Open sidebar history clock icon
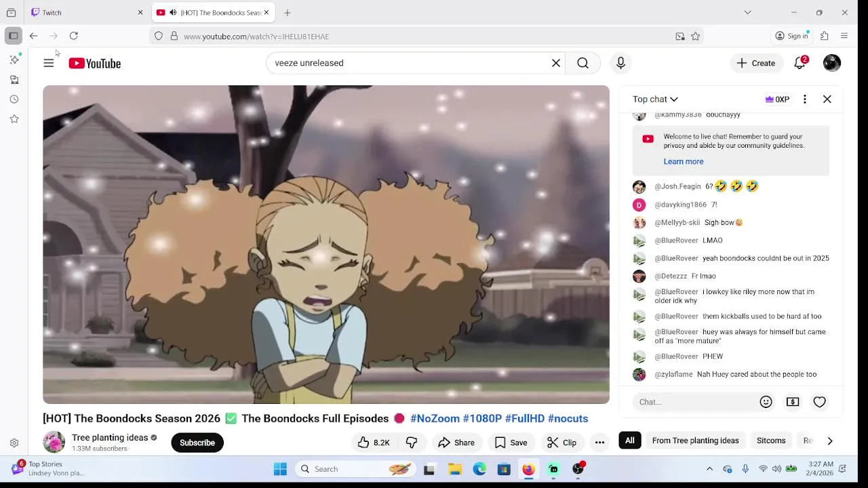The height and width of the screenshot is (488, 868). tap(14, 100)
